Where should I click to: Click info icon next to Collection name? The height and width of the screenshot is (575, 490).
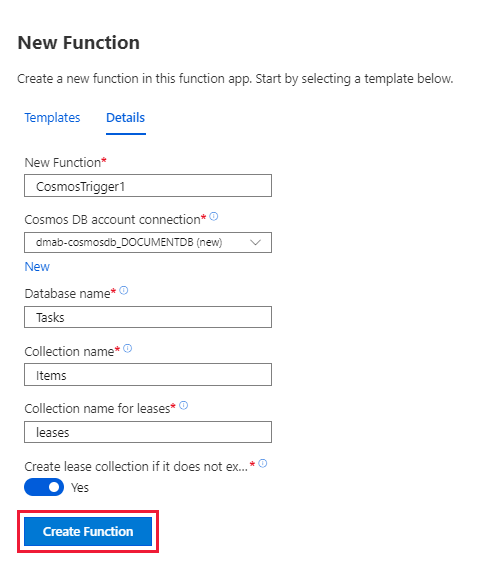pos(128,348)
